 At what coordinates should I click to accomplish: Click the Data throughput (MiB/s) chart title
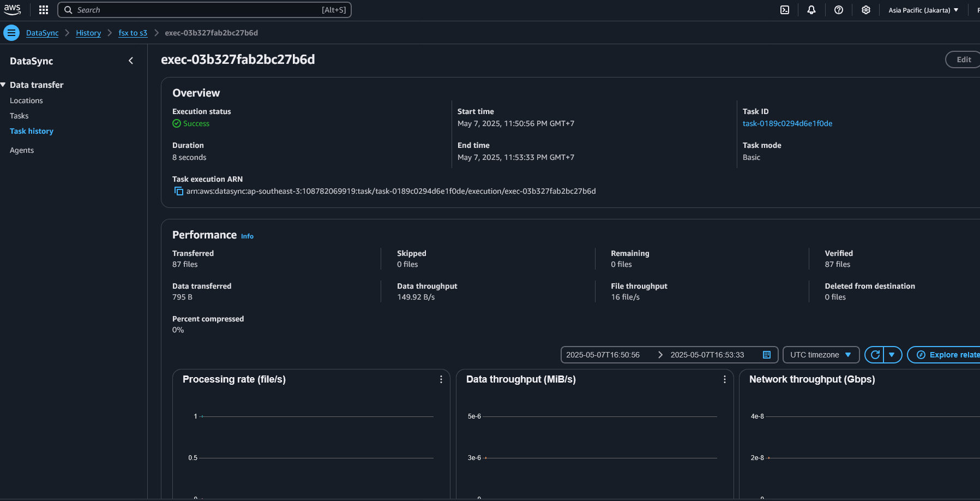[521, 379]
